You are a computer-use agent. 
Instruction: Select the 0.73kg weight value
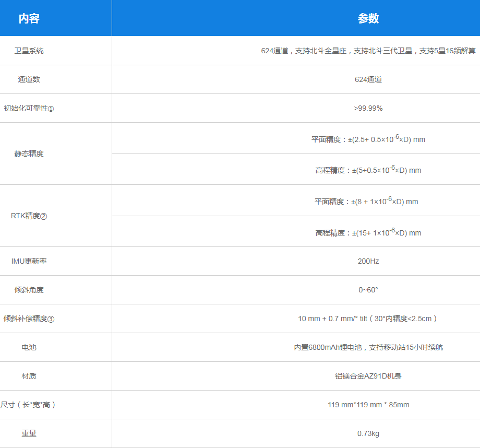pos(368,433)
